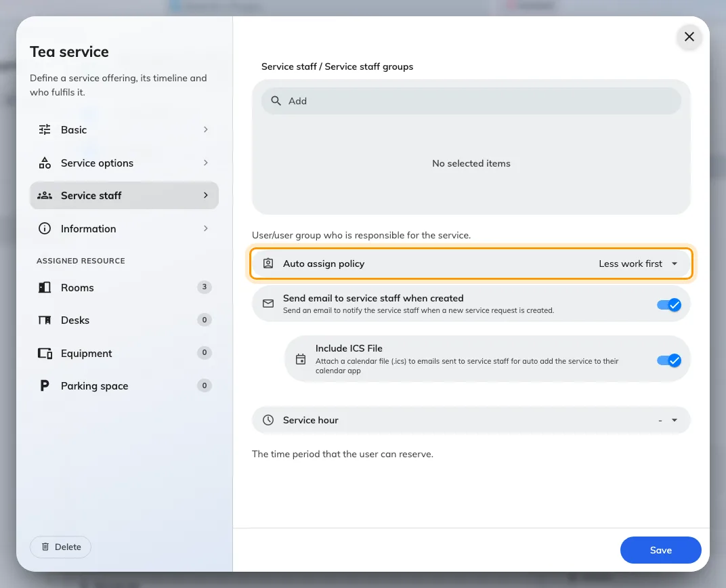Click the Desks icon
Screen dimensions: 726x588
click(x=45, y=320)
